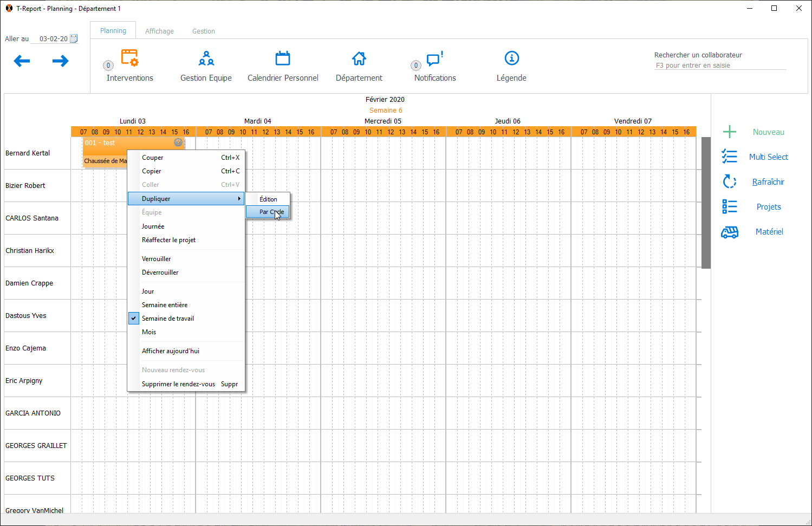
Task: Open Gestion Equipe team management
Action: (x=206, y=58)
